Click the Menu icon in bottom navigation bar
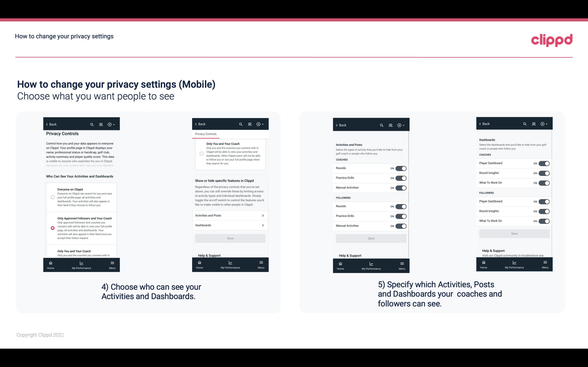Screen dimensions: 588x367 pos(112,263)
